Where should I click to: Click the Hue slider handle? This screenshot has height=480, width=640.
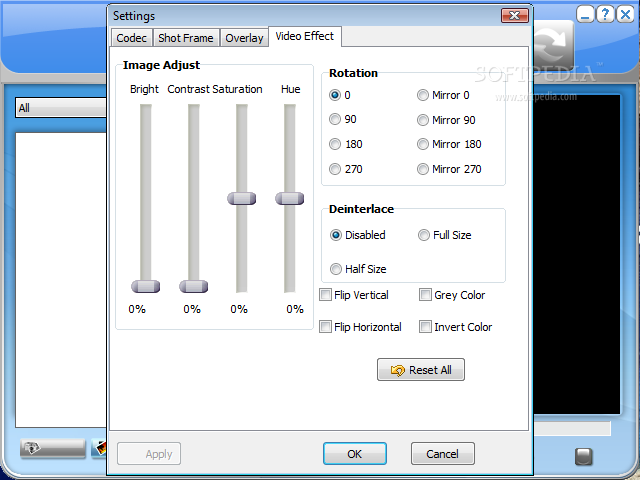(x=290, y=199)
